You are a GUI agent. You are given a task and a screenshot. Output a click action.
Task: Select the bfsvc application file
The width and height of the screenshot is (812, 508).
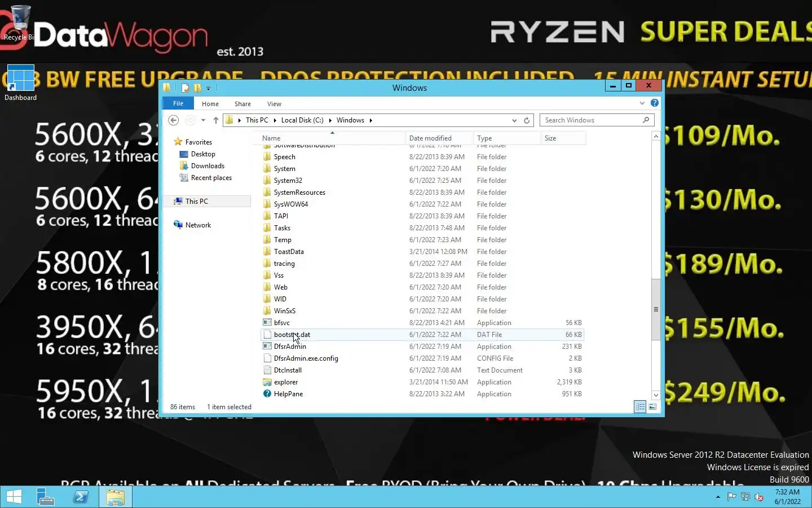pyautogui.click(x=282, y=323)
